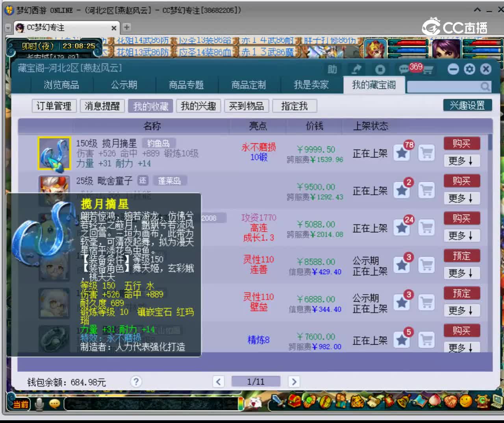Add ￥5088.00 item to cart
Viewport: 504px width, 423px height.
coord(426,227)
